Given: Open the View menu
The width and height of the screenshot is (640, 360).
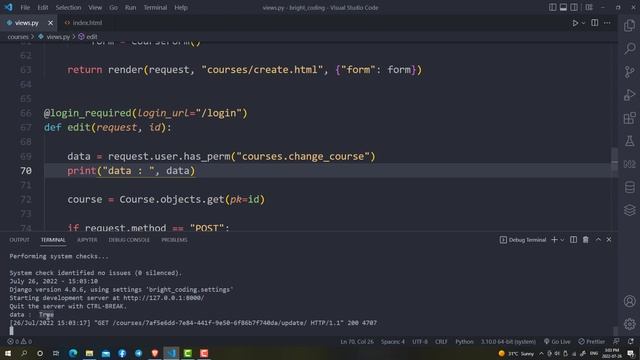Looking at the screenshot, I should click(95, 7).
